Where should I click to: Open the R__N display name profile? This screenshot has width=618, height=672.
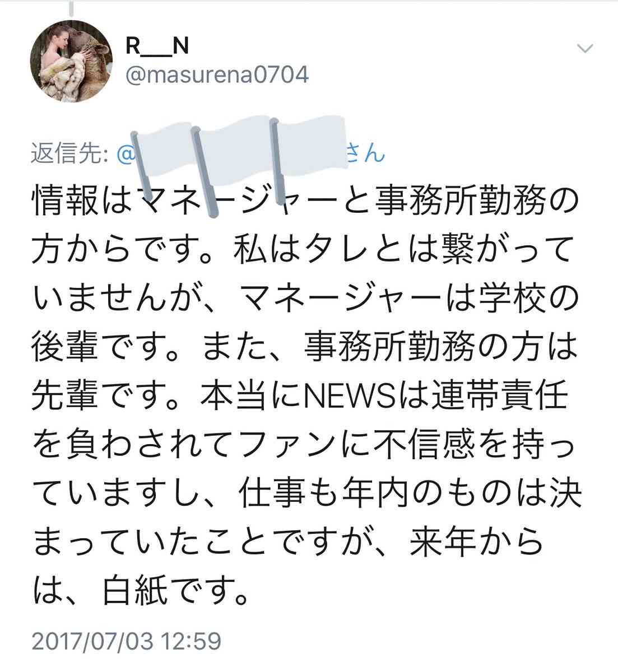157,47
